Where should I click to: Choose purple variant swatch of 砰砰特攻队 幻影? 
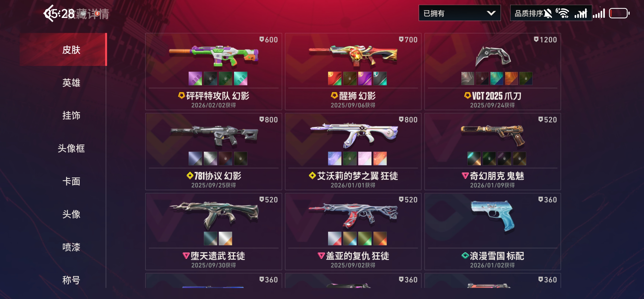(195, 78)
